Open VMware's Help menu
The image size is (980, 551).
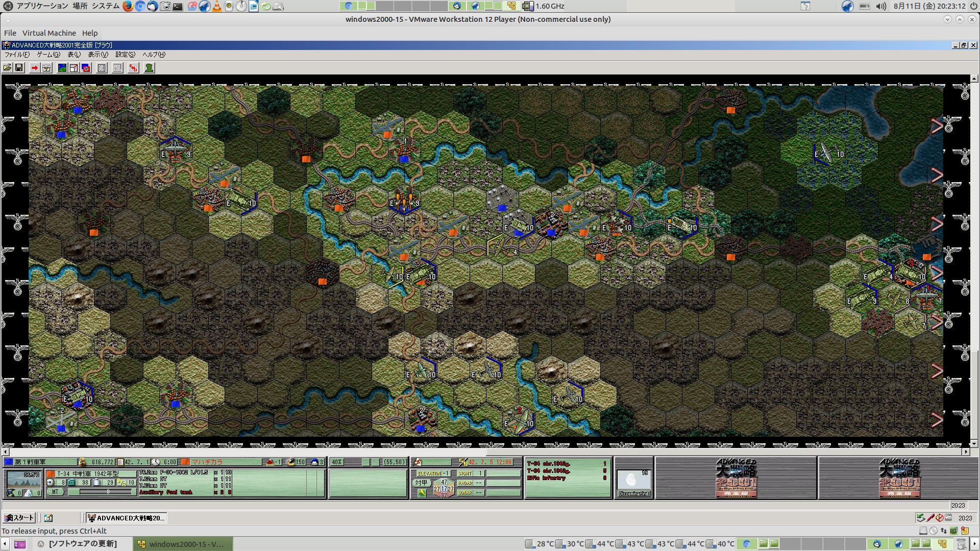pos(90,33)
